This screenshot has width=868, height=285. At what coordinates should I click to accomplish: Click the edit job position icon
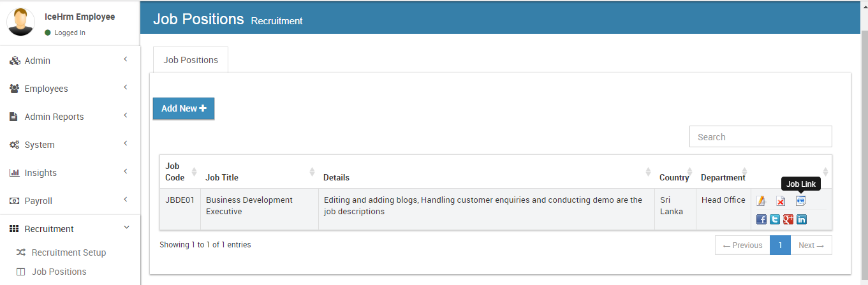pos(761,201)
